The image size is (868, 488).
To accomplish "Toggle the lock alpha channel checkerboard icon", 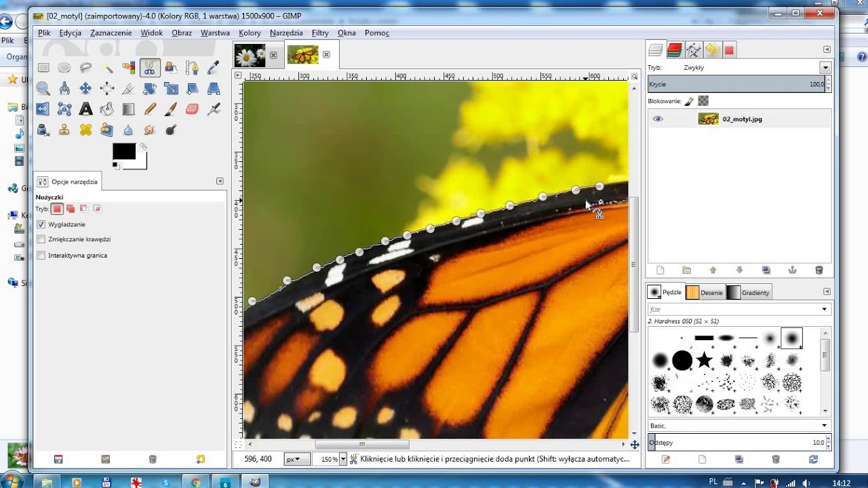I will coord(703,101).
